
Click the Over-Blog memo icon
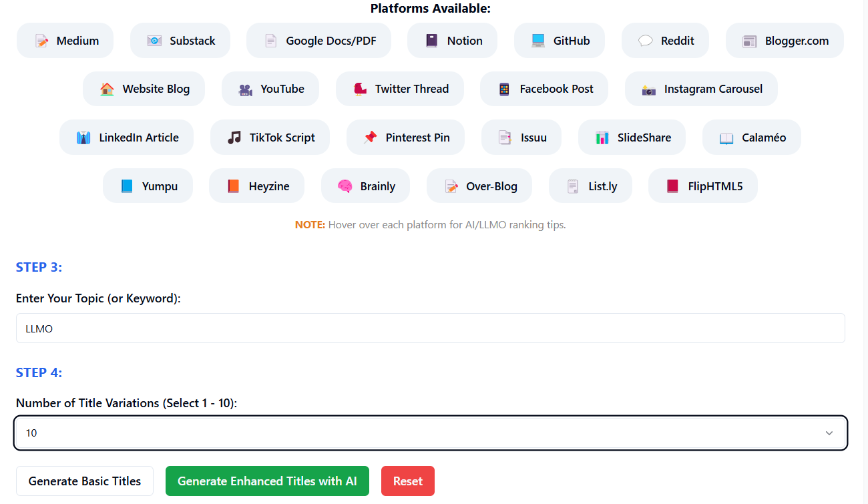[451, 186]
